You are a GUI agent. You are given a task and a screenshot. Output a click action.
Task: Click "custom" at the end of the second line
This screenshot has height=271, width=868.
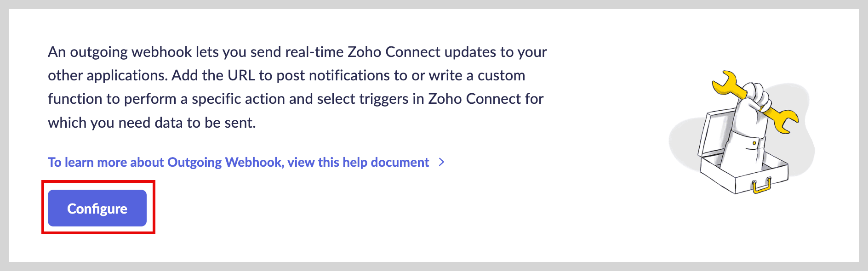pos(501,75)
